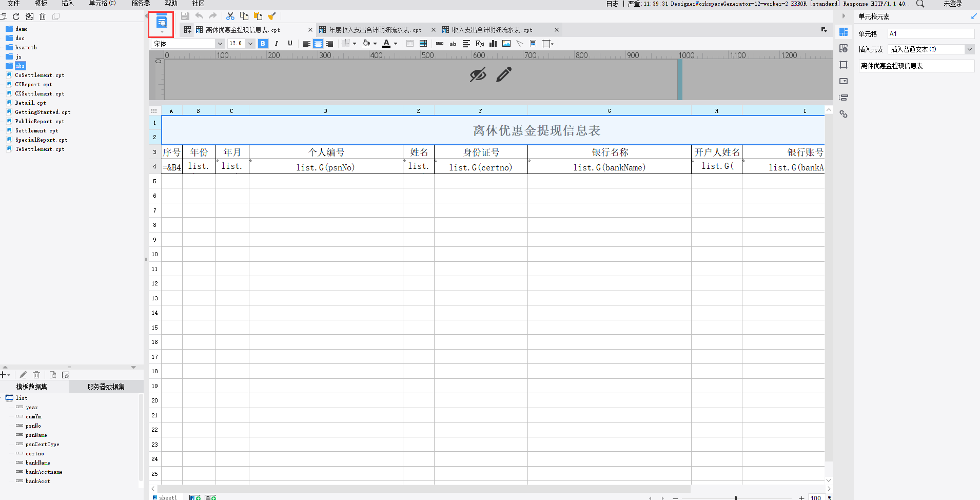Screen dimensions: 980x500
Task: Insert chart bar icon
Action: click(x=493, y=44)
